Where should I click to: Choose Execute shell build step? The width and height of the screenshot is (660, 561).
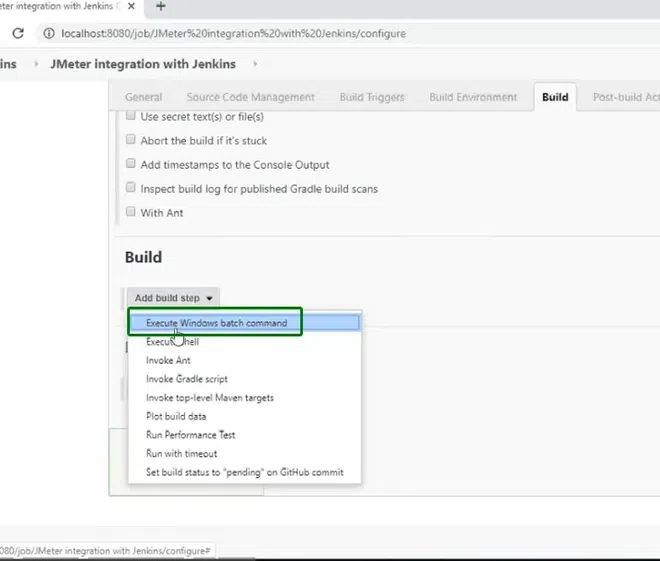[x=244, y=342]
